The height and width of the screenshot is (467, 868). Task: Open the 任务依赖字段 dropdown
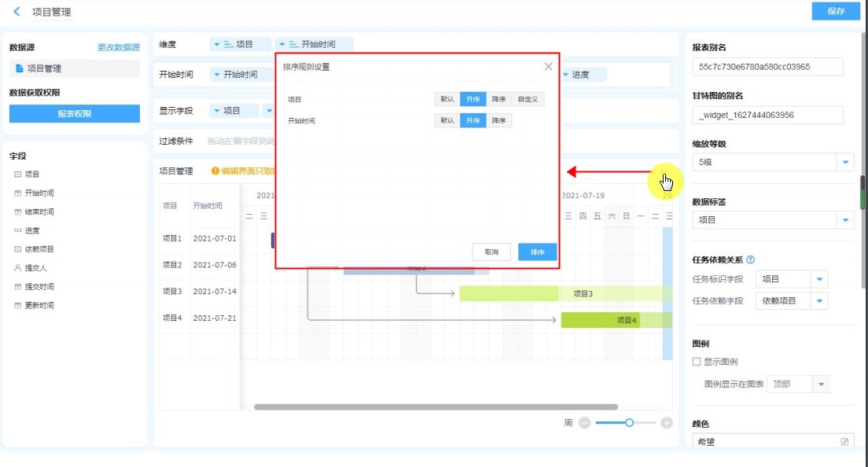pos(819,301)
